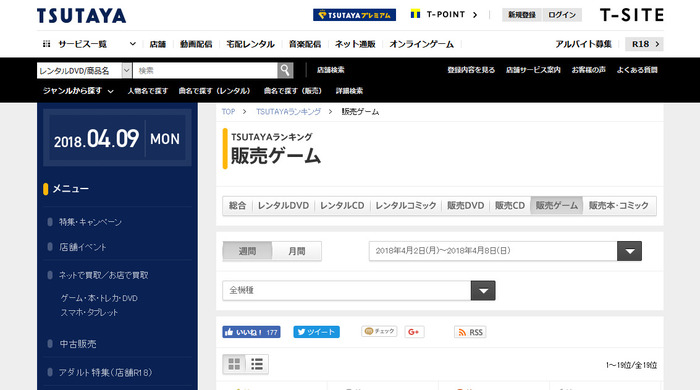Switch to 週間 ranking toggle

click(247, 251)
